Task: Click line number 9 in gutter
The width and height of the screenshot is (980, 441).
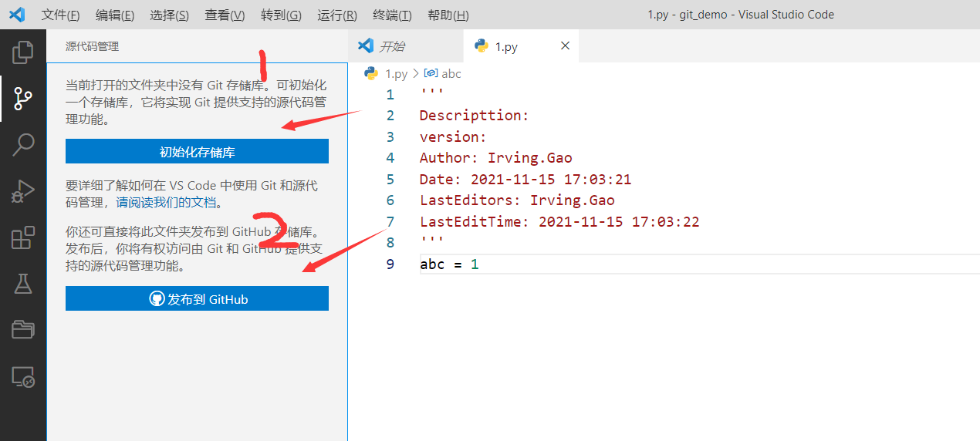Action: [x=390, y=264]
